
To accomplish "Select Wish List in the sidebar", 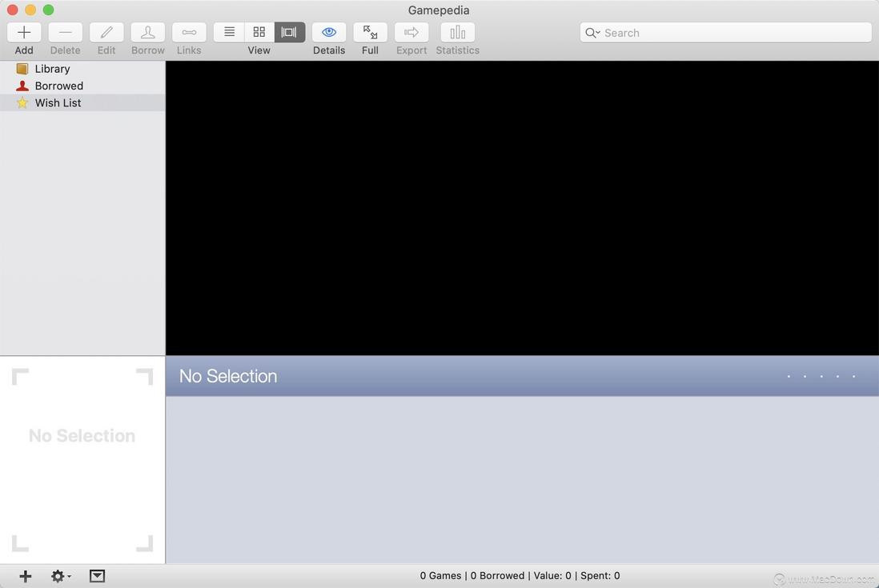I will coord(82,102).
